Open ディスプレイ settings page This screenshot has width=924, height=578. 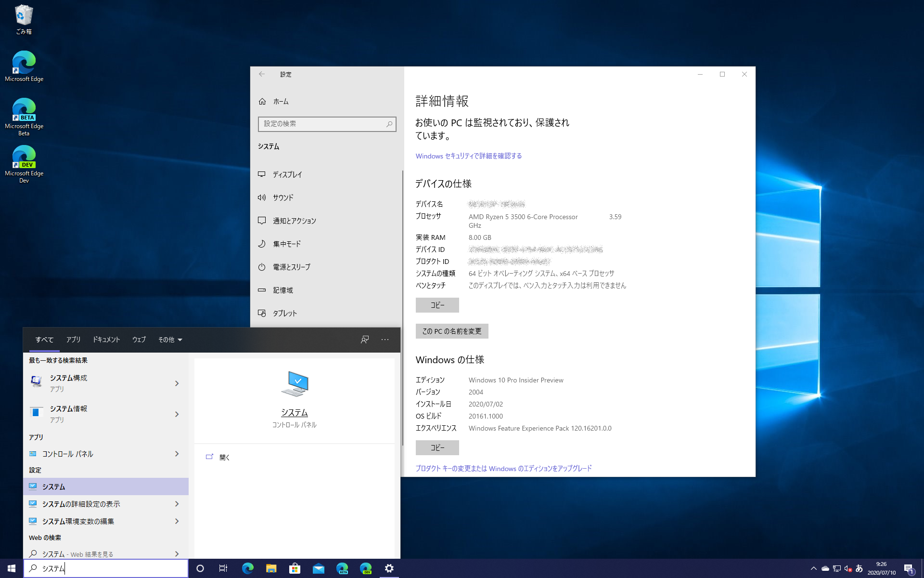tap(327, 174)
